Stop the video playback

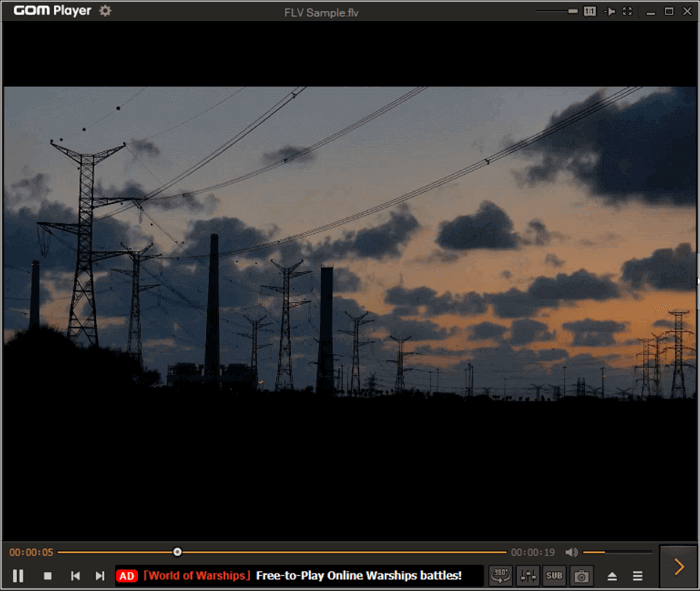[47, 576]
